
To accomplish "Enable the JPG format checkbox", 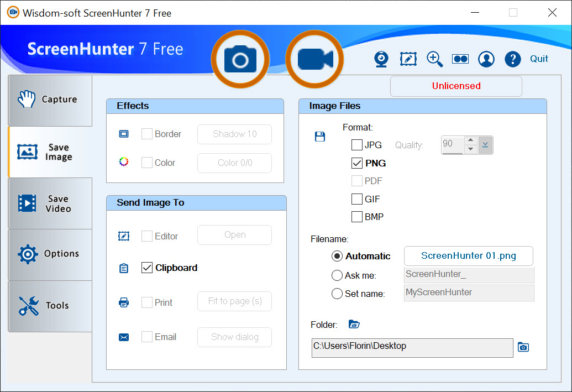I will click(357, 145).
